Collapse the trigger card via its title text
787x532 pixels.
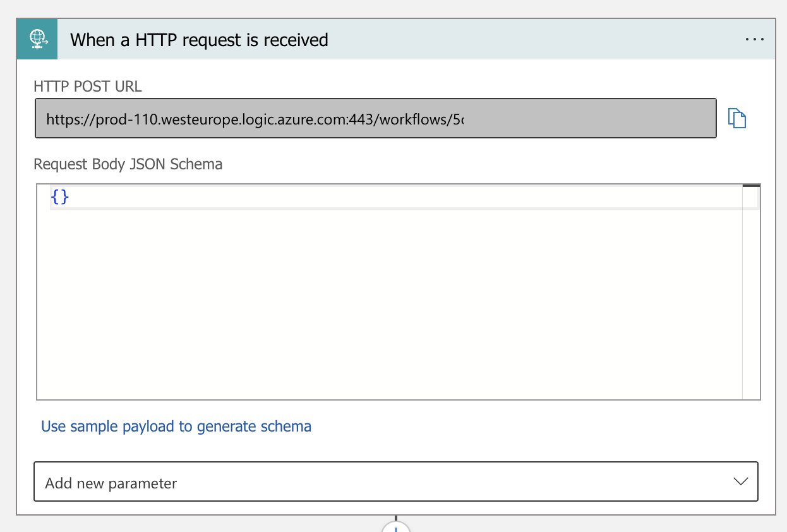pyautogui.click(x=199, y=40)
